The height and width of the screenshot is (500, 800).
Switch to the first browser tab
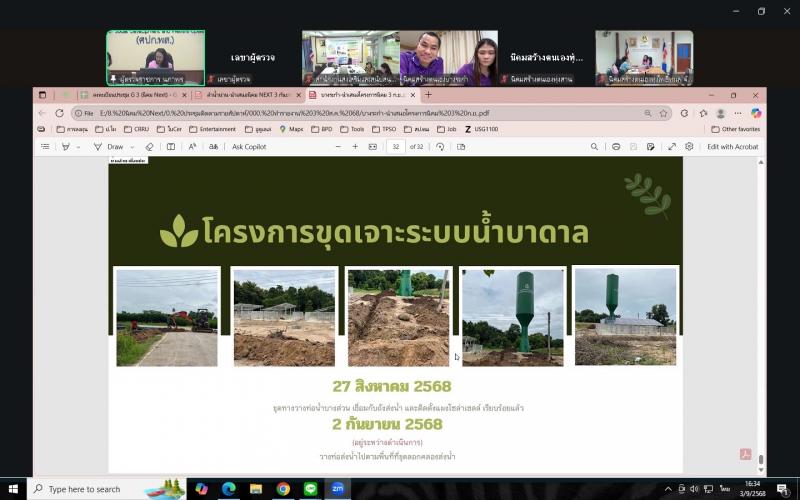point(133,95)
